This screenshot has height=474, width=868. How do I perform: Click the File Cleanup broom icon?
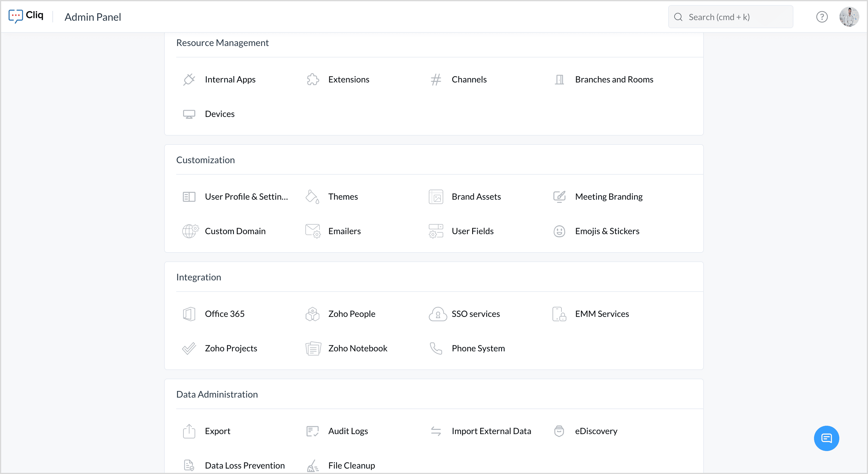313,466
